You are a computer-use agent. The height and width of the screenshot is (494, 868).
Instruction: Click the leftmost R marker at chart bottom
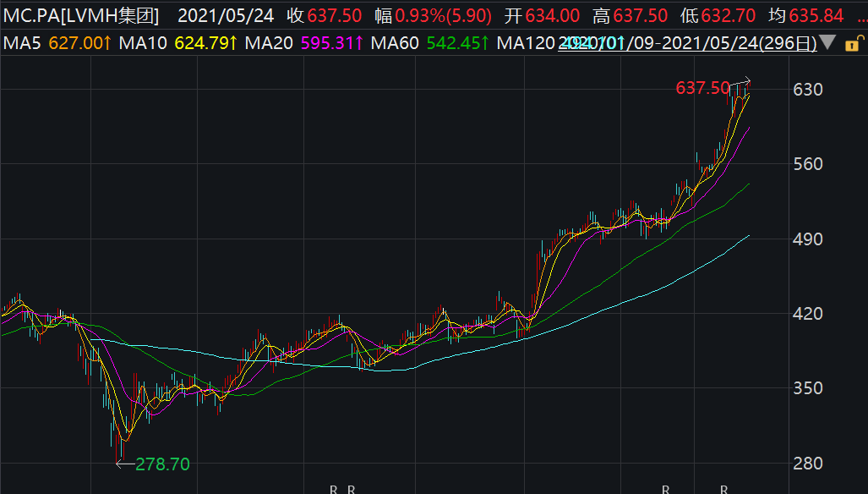(x=334, y=489)
